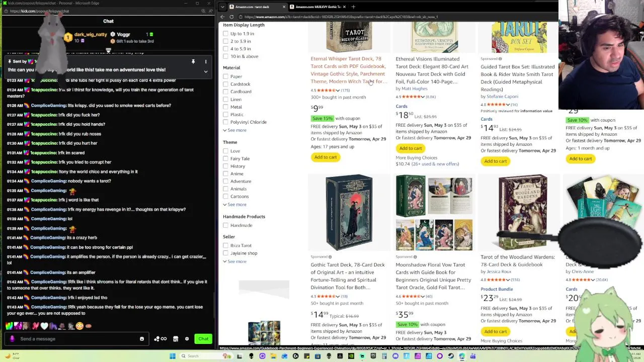
Task: Open Steam from the taskbar
Action: tap(451, 356)
